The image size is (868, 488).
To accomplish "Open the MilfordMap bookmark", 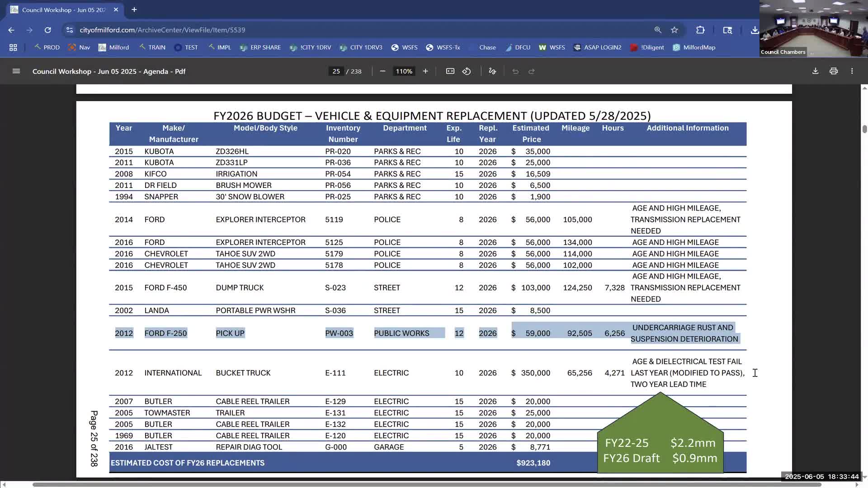I will tap(694, 47).
